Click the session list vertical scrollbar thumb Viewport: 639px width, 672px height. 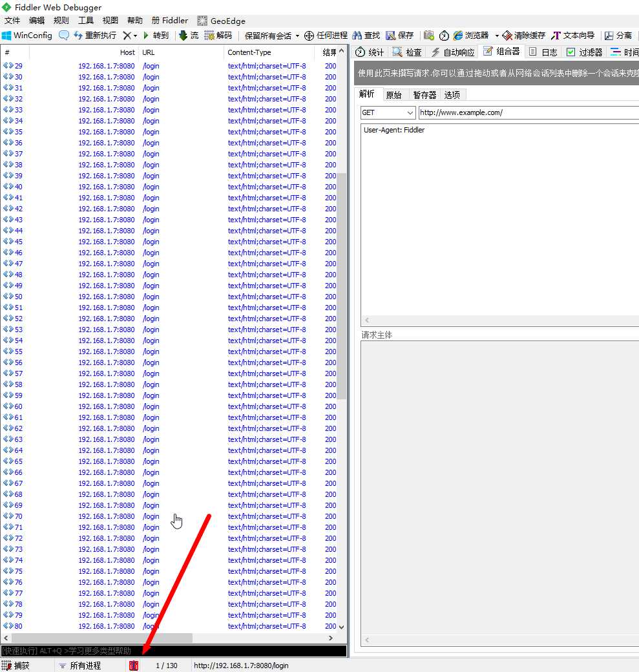click(342, 286)
